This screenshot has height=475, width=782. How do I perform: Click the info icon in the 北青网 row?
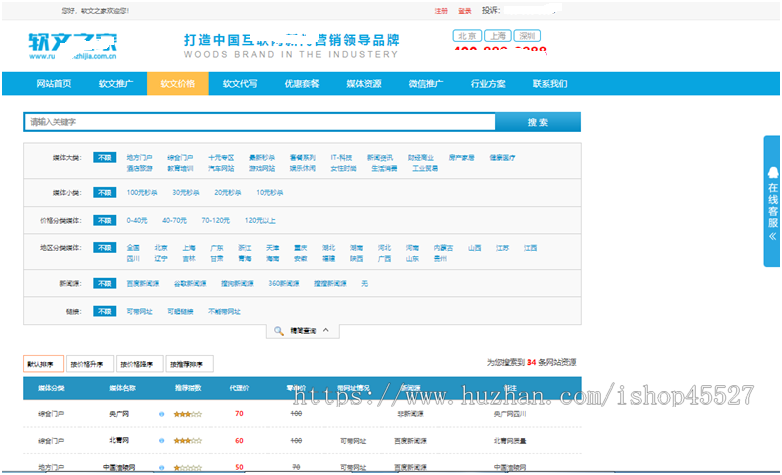click(161, 441)
